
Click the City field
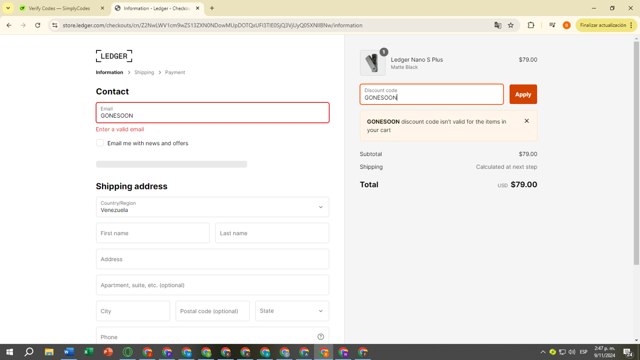click(133, 311)
